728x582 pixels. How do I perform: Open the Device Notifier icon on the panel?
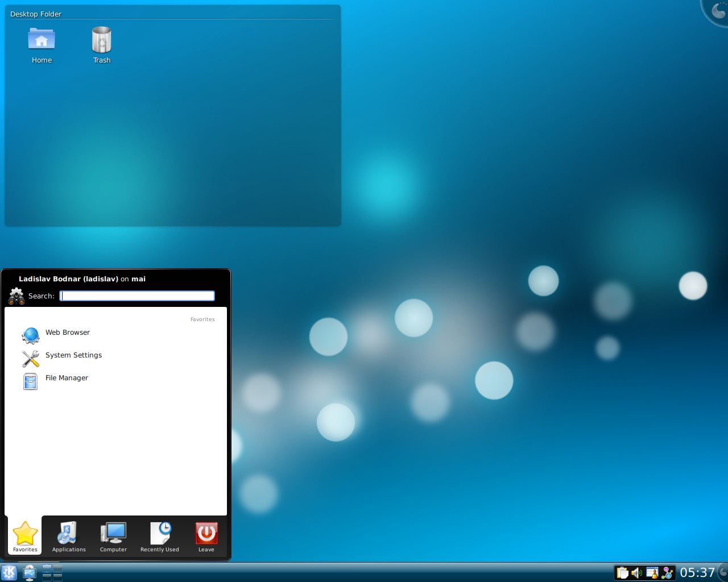click(29, 574)
